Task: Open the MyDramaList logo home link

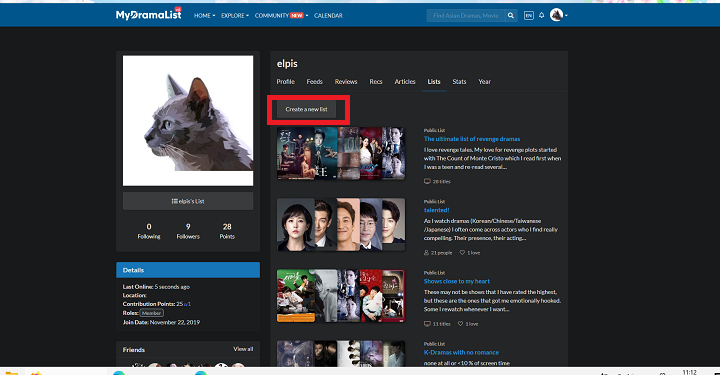Action: (148, 15)
